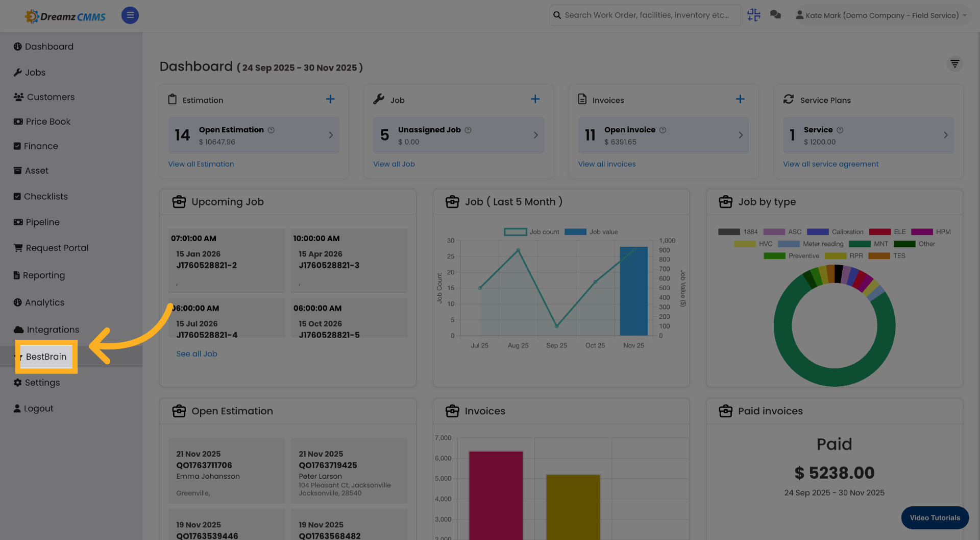The height and width of the screenshot is (540, 980).
Task: Click the Estimation clipboard icon
Action: pos(173,99)
